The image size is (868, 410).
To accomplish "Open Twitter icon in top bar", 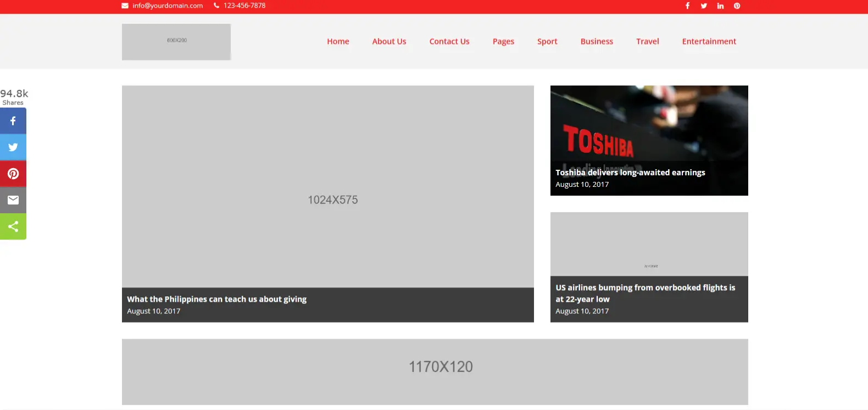I will [704, 6].
